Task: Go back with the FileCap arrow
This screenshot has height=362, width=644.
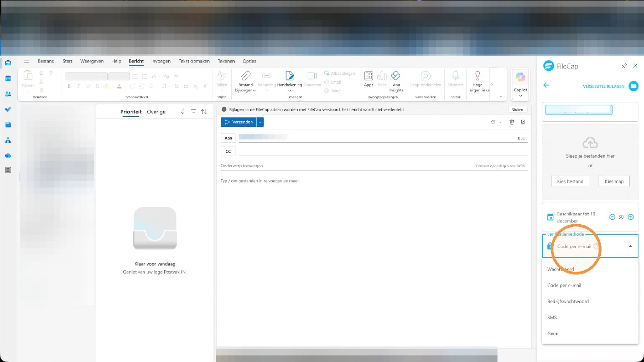Action: pyautogui.click(x=546, y=85)
